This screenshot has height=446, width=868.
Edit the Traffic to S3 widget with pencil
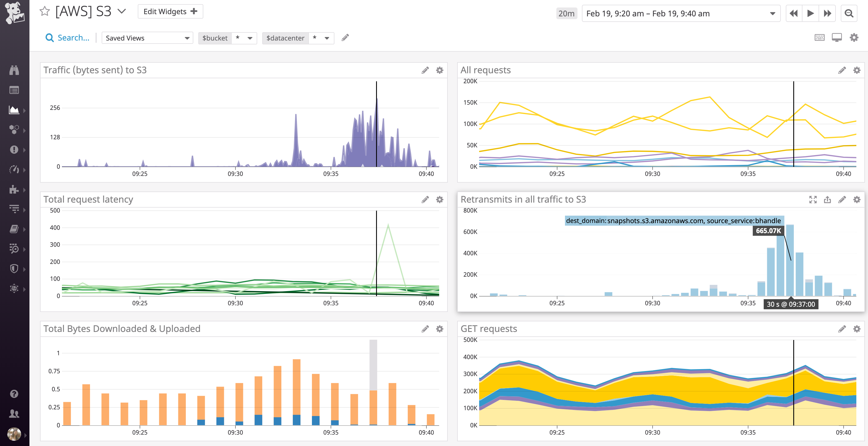coord(425,70)
